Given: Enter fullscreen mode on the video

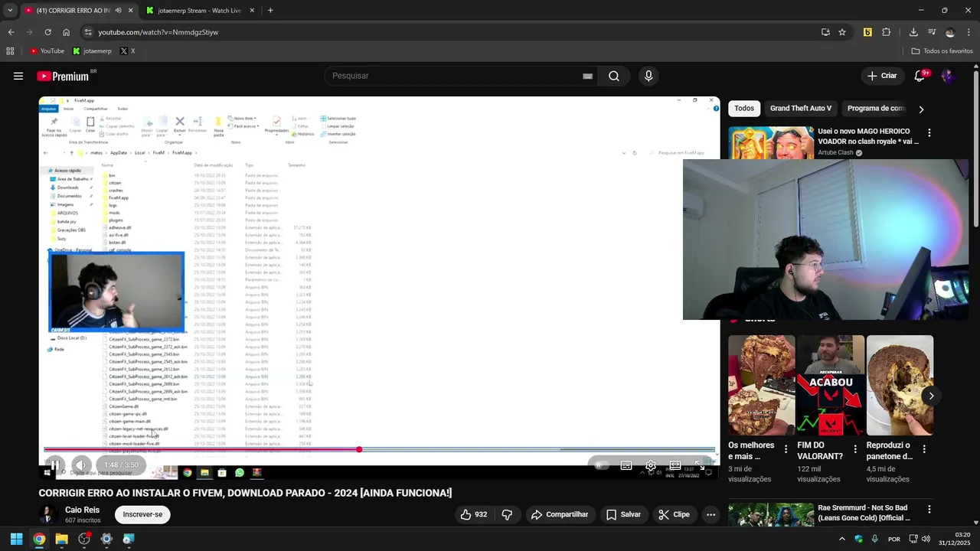Looking at the screenshot, I should click(700, 465).
